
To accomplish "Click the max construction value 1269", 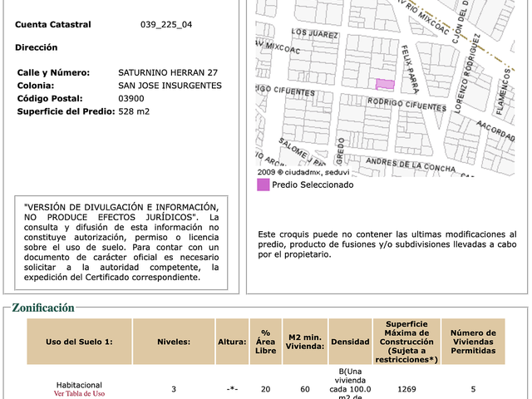I will (x=406, y=389).
